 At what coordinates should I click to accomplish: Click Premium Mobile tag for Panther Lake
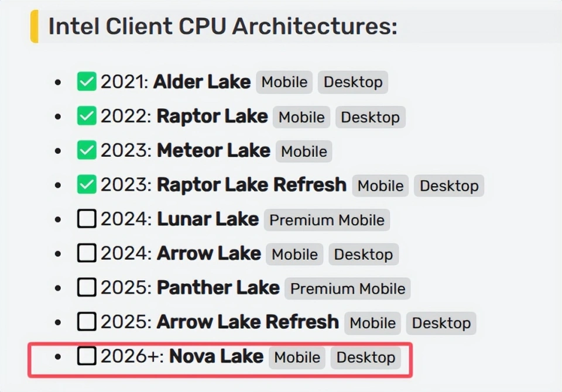click(x=348, y=288)
